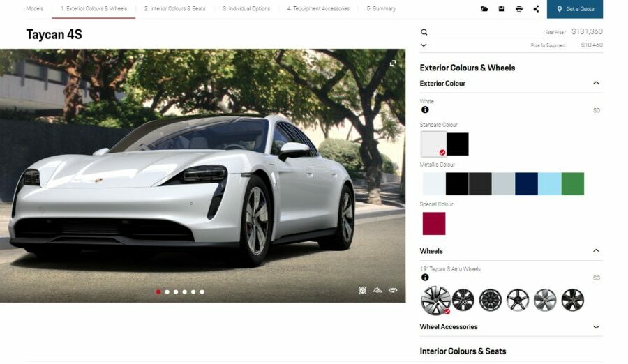Select the fourth five-spoke wheel thumbnail

click(x=518, y=300)
